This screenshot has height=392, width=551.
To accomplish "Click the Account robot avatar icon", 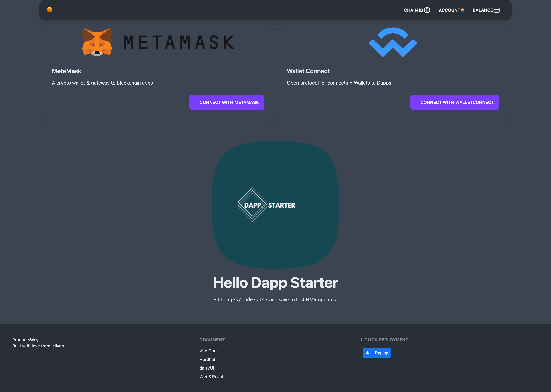I will click(462, 10).
